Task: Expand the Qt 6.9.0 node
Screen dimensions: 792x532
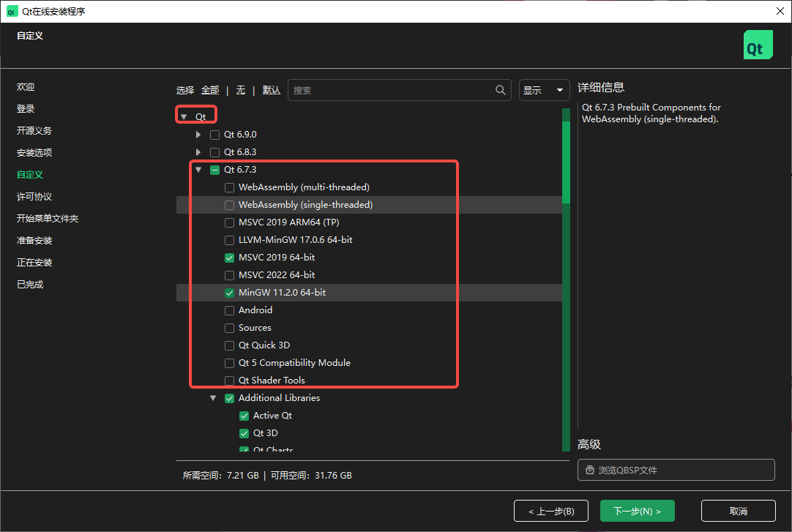Action: (x=198, y=135)
